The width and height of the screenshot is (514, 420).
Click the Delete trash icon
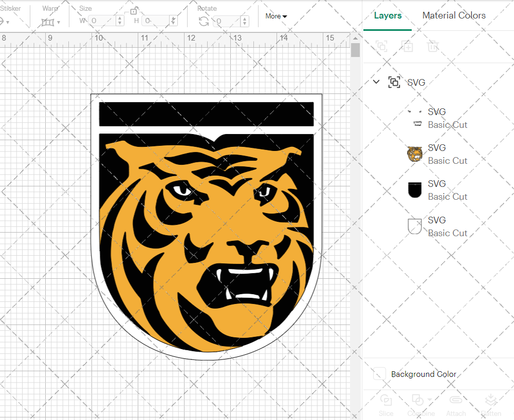click(x=433, y=46)
